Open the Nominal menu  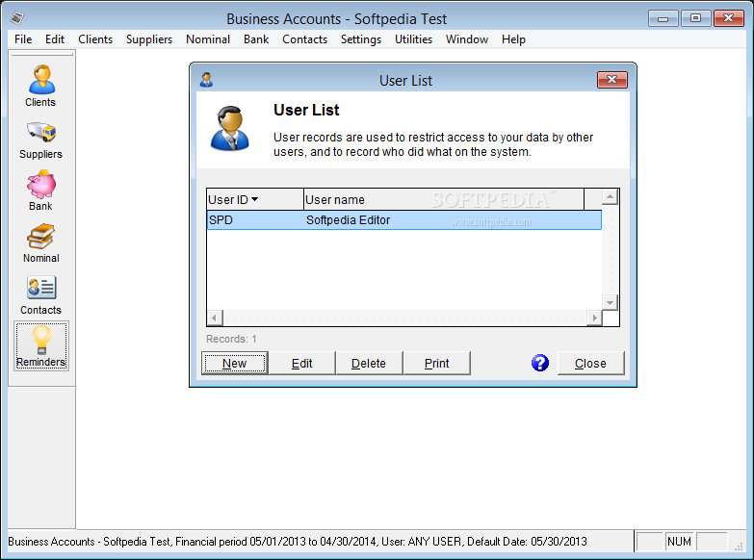(x=208, y=39)
